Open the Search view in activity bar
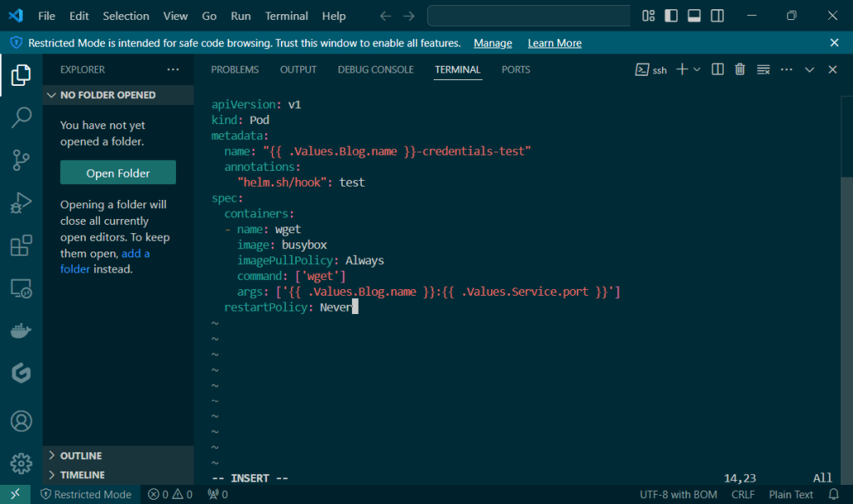The height and width of the screenshot is (504, 853). 21,117
